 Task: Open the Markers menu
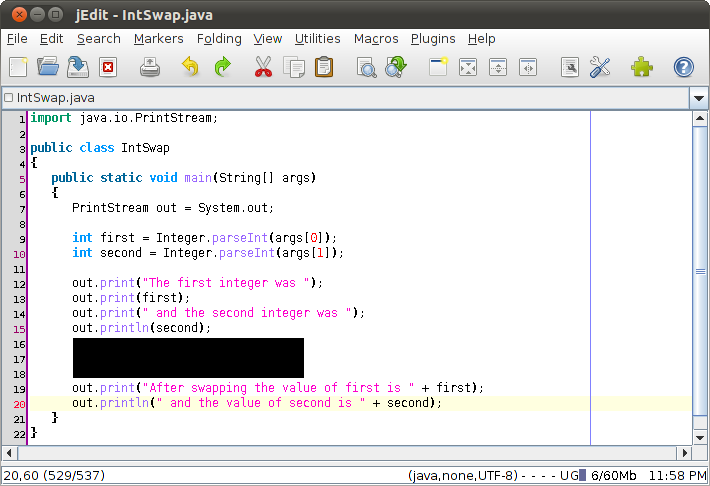point(158,39)
